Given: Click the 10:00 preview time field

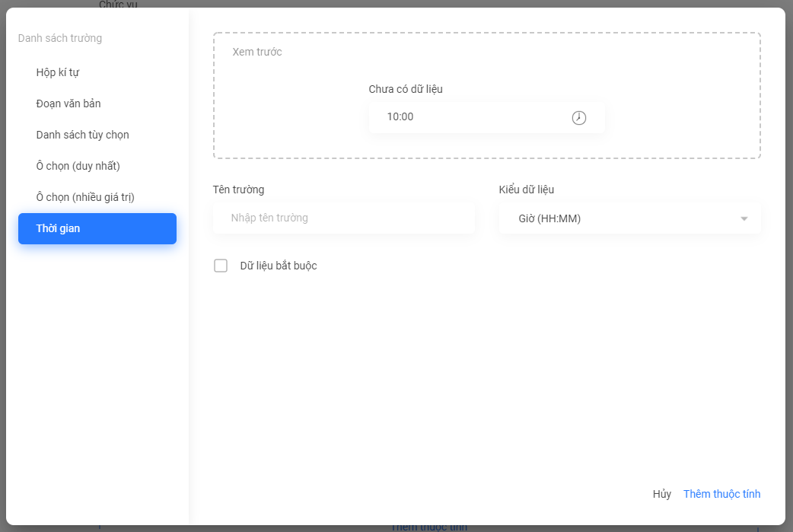Looking at the screenshot, I should pos(486,117).
